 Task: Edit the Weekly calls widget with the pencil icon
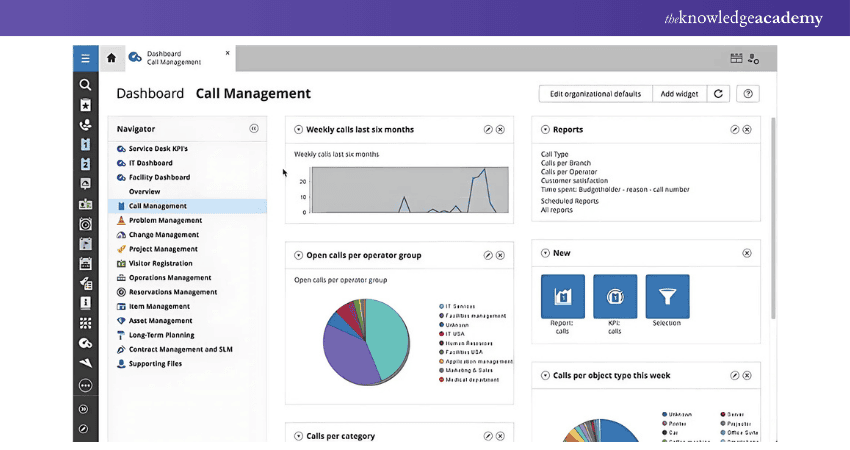click(488, 130)
